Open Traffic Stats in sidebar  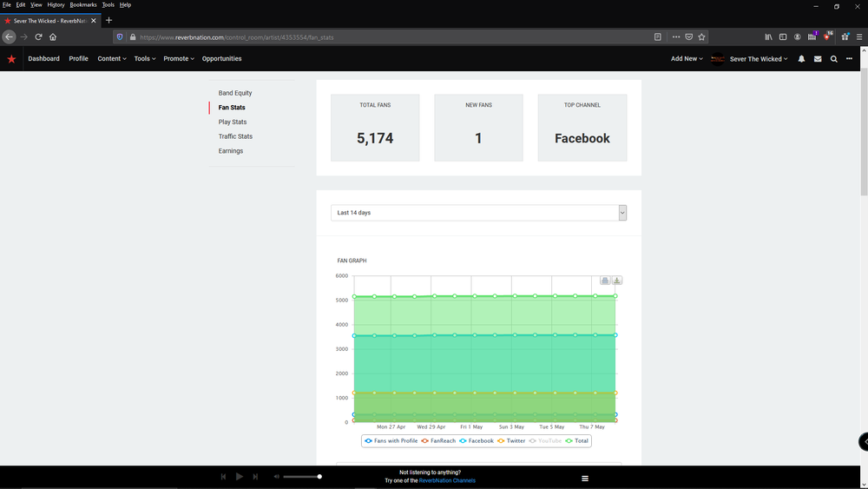pos(235,136)
